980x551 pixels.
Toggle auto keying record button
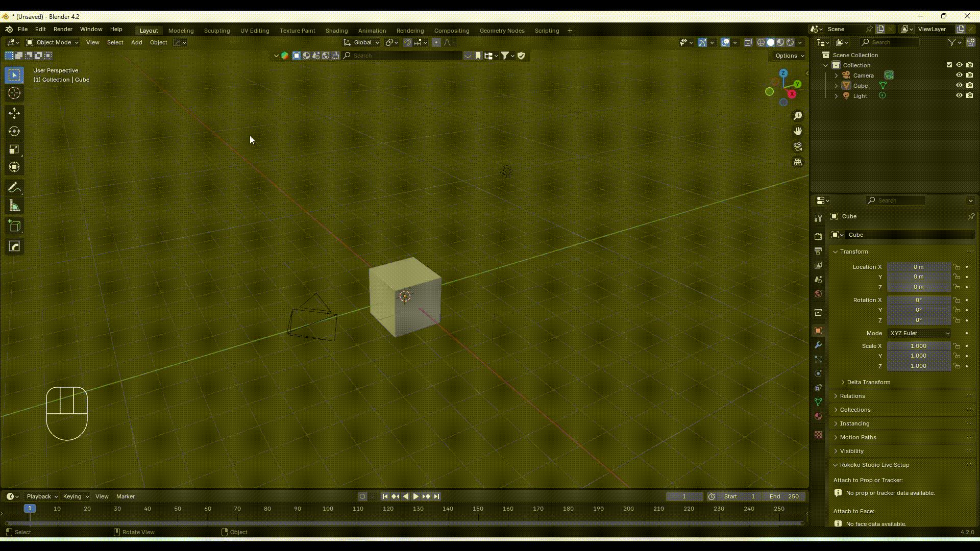click(362, 496)
